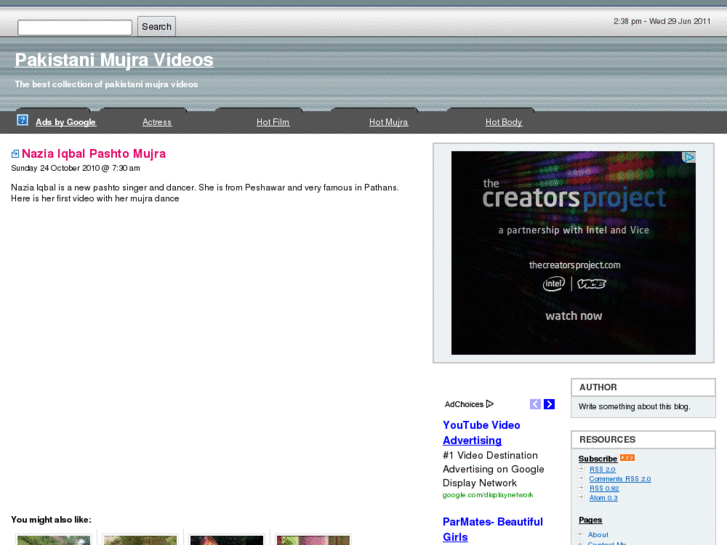Screen dimensions: 727x545
Task: Open the Nazia Iqbal Pashto Mujra post
Action: pyautogui.click(x=94, y=154)
